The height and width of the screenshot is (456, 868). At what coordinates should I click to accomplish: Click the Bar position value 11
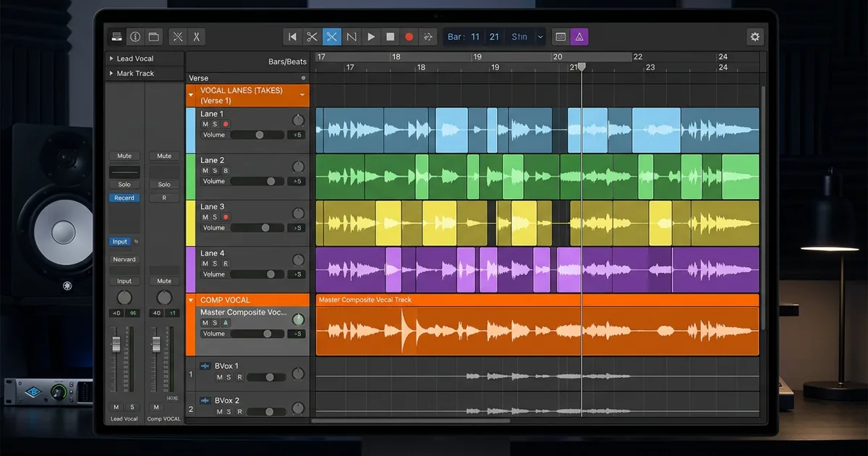click(x=475, y=37)
